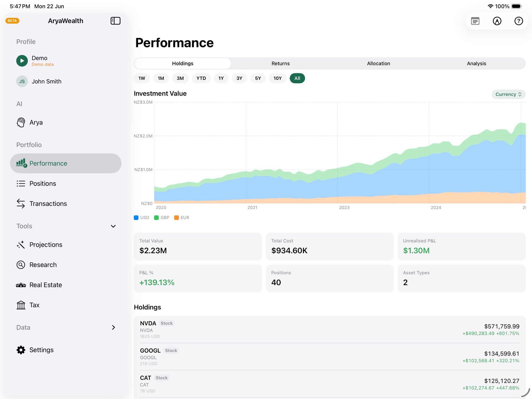This screenshot has width=532, height=399.
Task: Select the YTD time range
Action: point(201,78)
